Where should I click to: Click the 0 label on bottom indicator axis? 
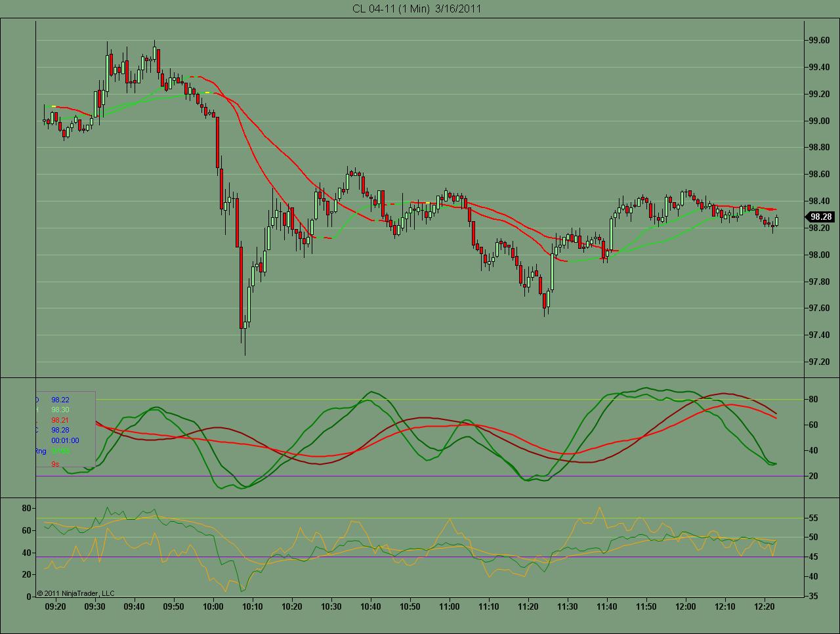pos(30,597)
